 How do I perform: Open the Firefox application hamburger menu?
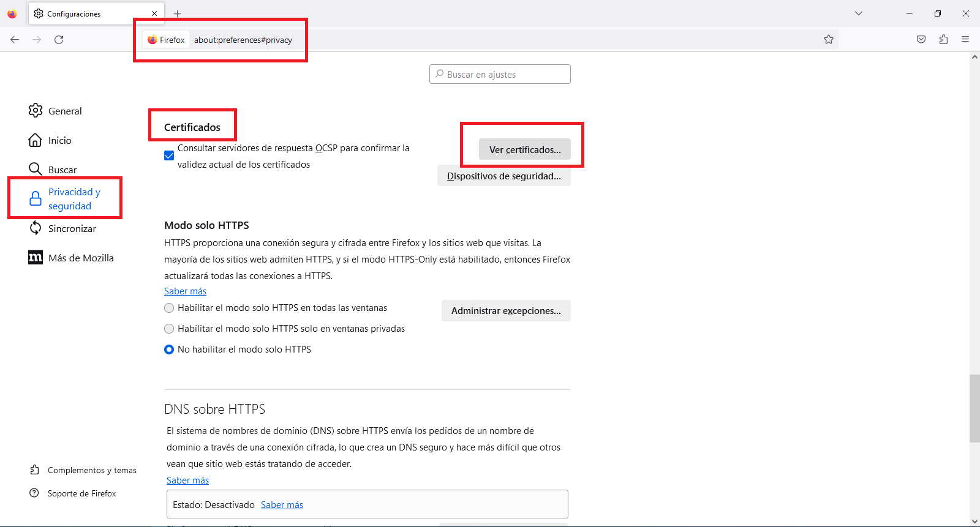(965, 40)
